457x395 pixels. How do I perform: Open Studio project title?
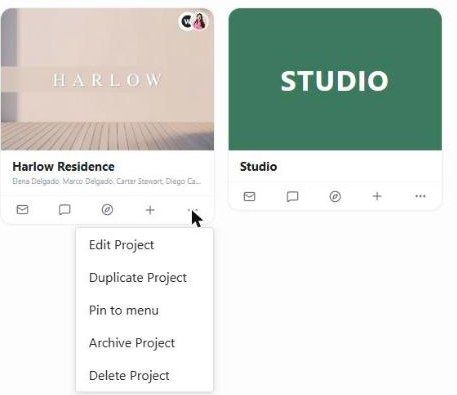pos(258,167)
